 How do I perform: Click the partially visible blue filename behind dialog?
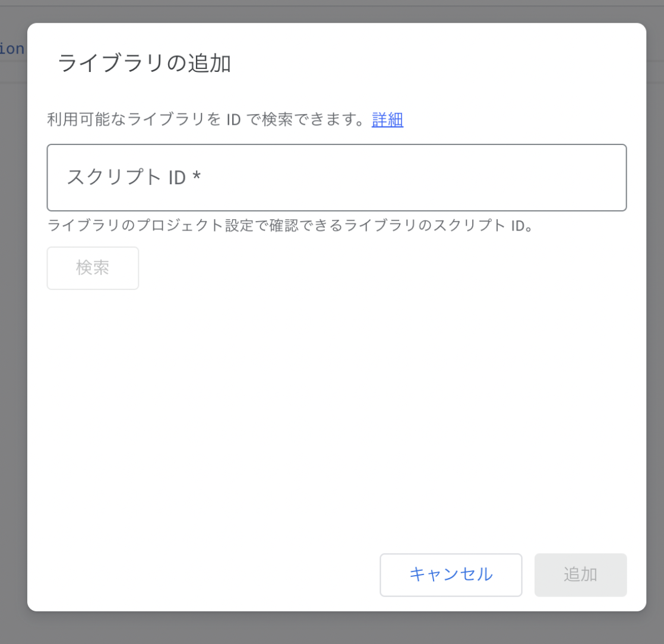[11, 49]
